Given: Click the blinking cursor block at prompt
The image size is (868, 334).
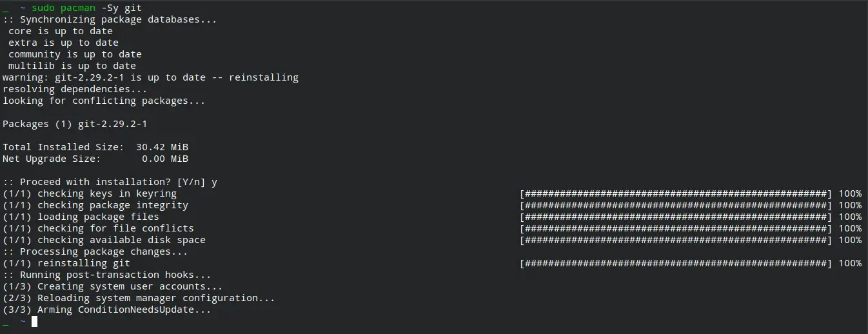Looking at the screenshot, I should [x=34, y=321].
